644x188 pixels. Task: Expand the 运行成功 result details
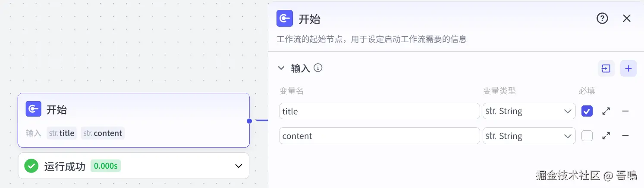pyautogui.click(x=238, y=166)
